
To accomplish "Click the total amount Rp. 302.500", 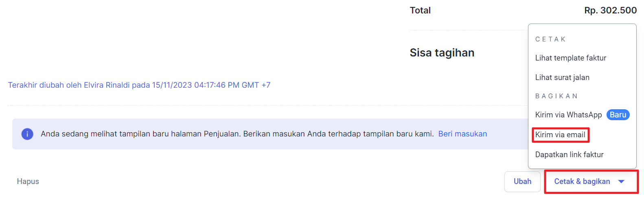I will coord(610,11).
